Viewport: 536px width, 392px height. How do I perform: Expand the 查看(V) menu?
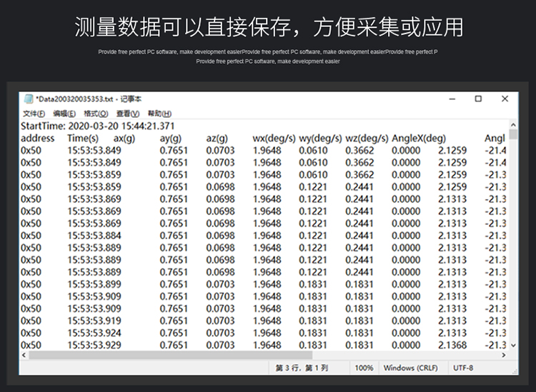[x=128, y=114]
